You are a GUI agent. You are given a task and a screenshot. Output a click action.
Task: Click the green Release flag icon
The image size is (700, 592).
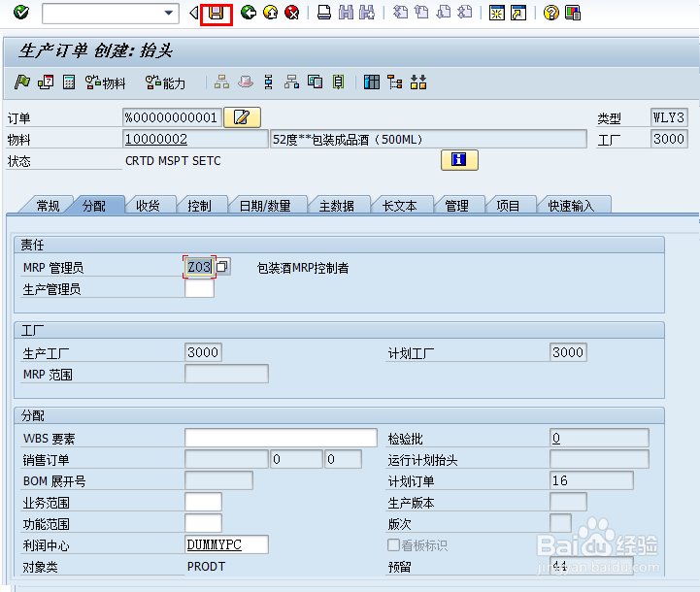(22, 82)
